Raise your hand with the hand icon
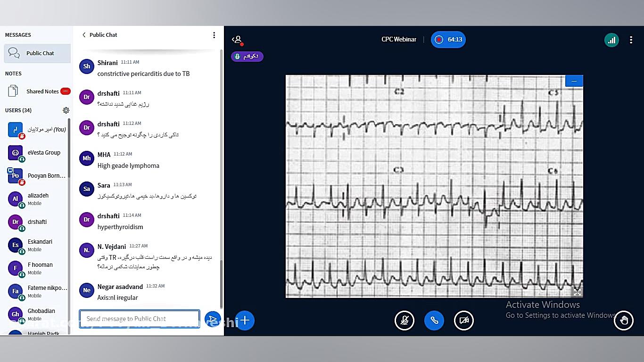The image size is (644, 362). [624, 321]
